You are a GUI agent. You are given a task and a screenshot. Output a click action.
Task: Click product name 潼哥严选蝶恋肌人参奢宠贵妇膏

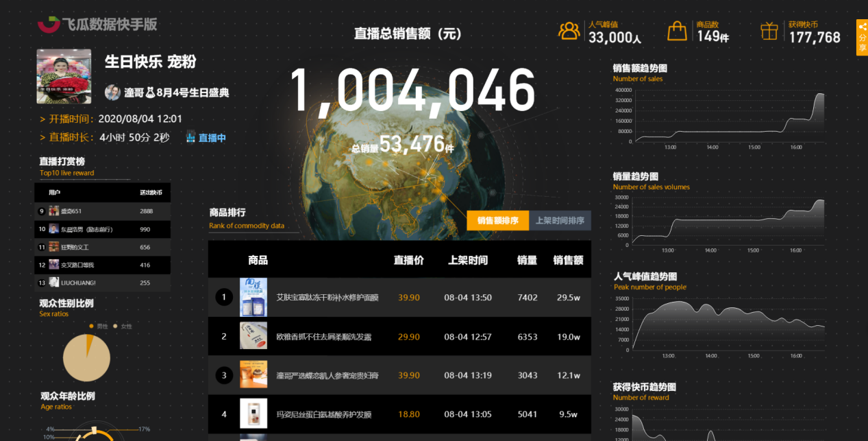click(327, 376)
